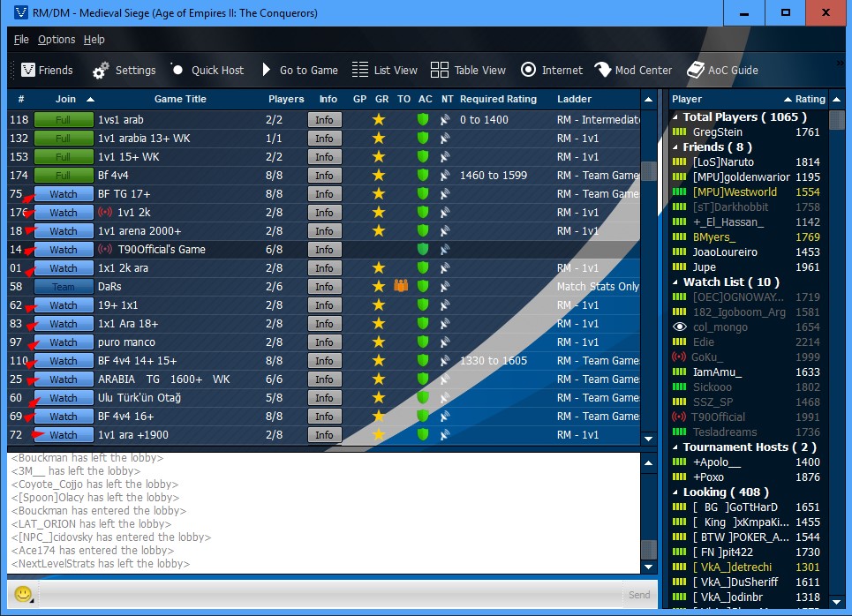Watch the puro manco game

tap(64, 342)
